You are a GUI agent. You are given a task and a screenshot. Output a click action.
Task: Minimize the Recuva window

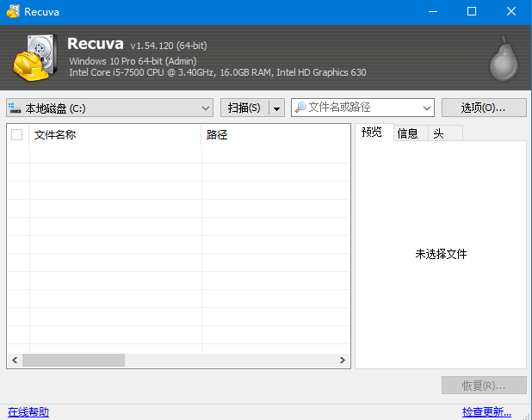coord(433,12)
